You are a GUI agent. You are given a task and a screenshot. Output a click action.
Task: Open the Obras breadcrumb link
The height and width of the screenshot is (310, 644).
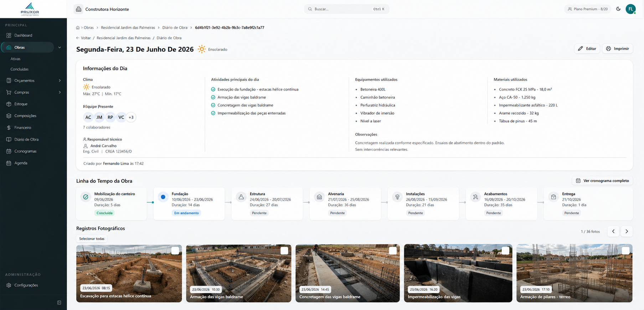[89, 27]
